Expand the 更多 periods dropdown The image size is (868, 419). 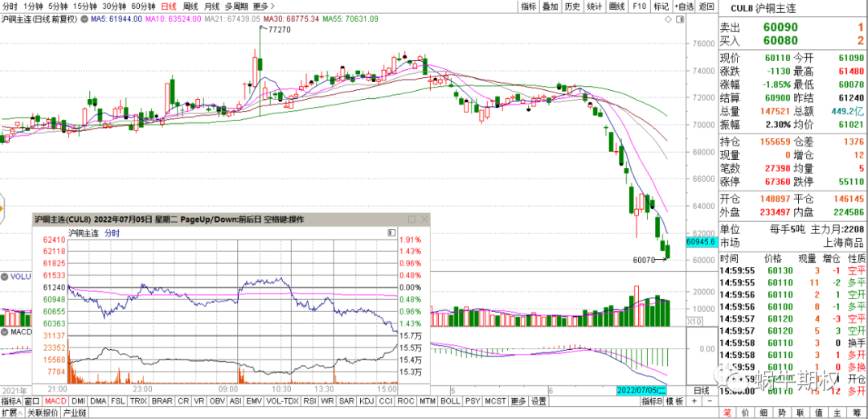261,6
